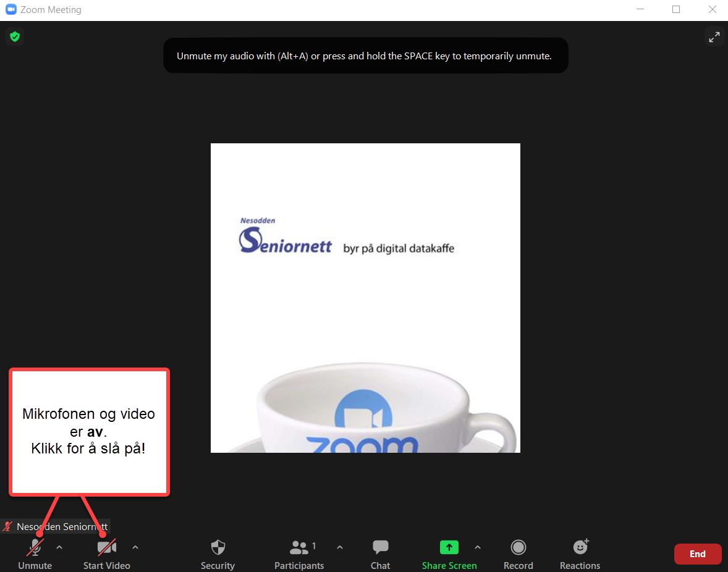728x572 pixels.
Task: Open the Chat panel
Action: click(380, 548)
